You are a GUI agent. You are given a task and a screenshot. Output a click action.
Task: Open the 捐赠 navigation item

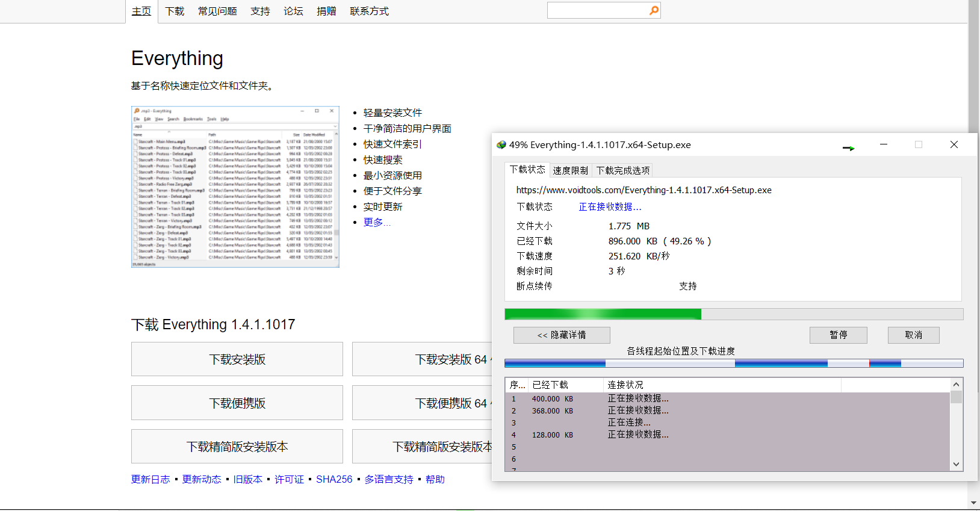tap(326, 11)
